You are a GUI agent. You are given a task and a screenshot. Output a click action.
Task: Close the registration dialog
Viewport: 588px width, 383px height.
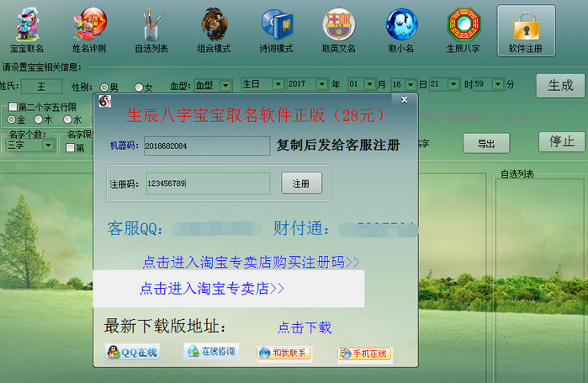point(405,100)
